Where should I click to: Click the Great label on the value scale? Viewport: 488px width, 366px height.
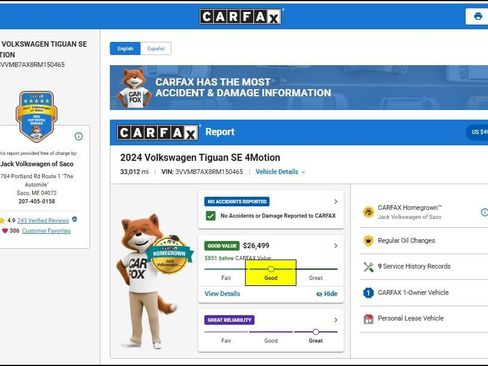pyautogui.click(x=315, y=278)
